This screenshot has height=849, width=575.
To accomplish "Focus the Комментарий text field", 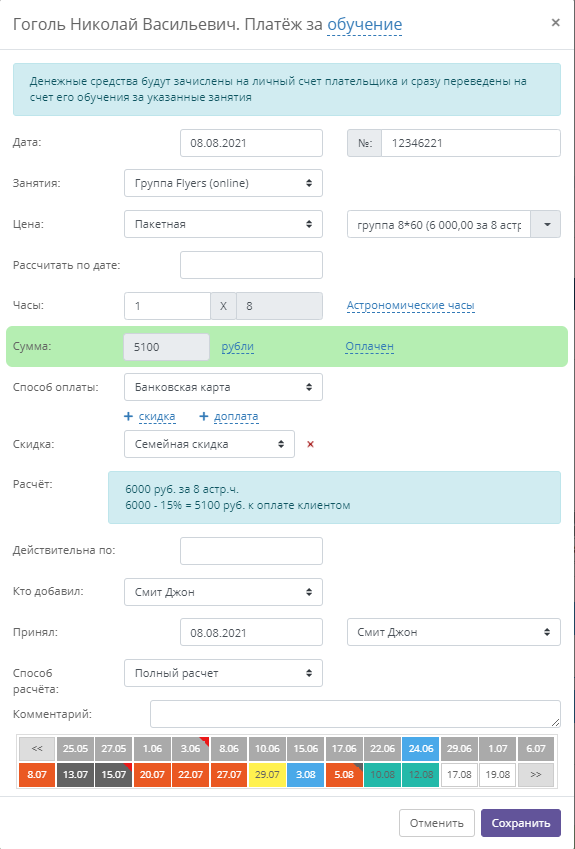I will coord(355,714).
